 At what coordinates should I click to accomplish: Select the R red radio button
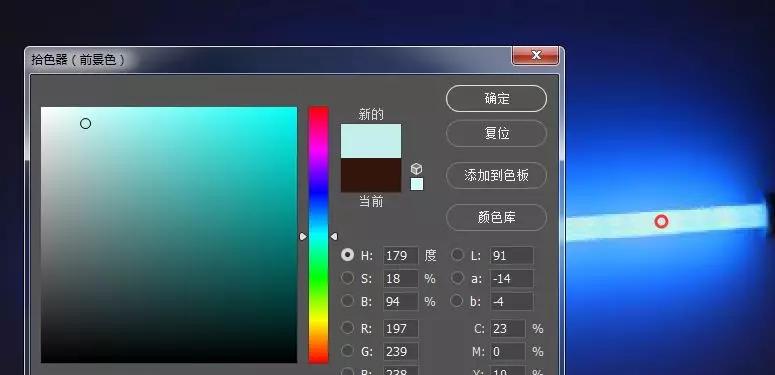click(x=347, y=328)
